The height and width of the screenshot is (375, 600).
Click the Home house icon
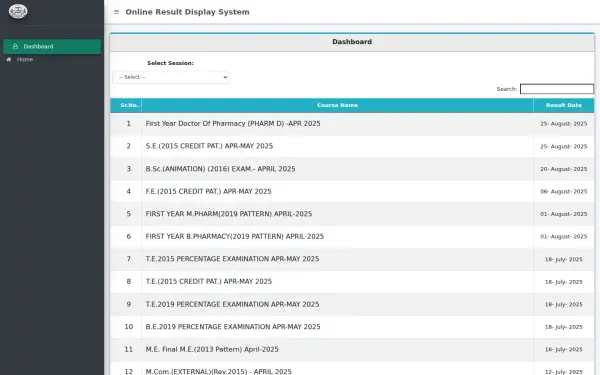[x=9, y=59]
